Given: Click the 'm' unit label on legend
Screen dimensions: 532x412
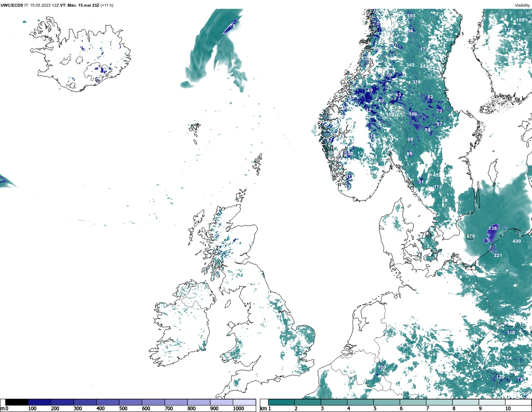Looking at the screenshot, I should point(2,409).
